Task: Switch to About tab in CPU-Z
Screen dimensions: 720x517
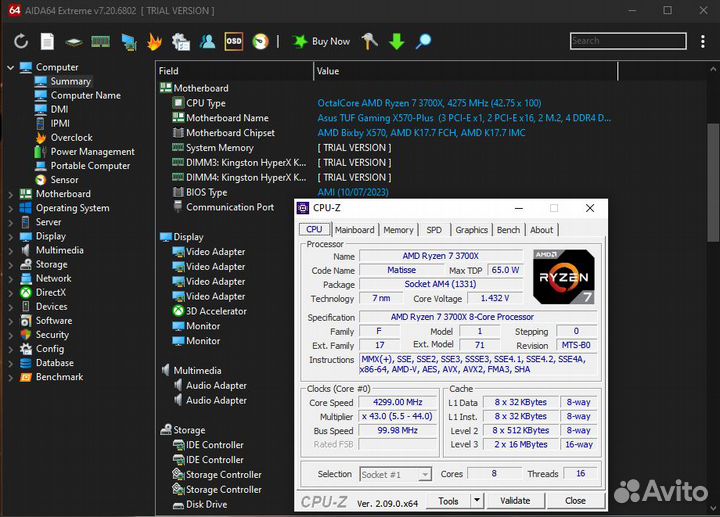Action: point(541,230)
